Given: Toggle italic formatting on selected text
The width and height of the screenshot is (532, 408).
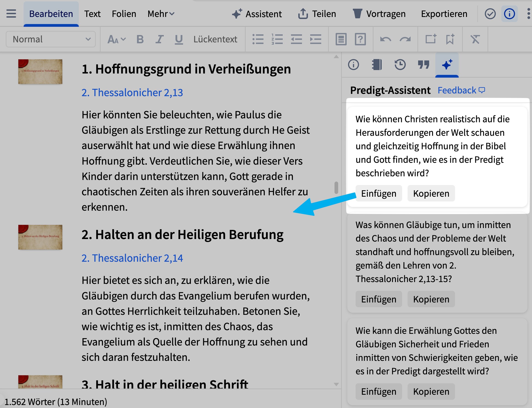Looking at the screenshot, I should click(x=159, y=39).
